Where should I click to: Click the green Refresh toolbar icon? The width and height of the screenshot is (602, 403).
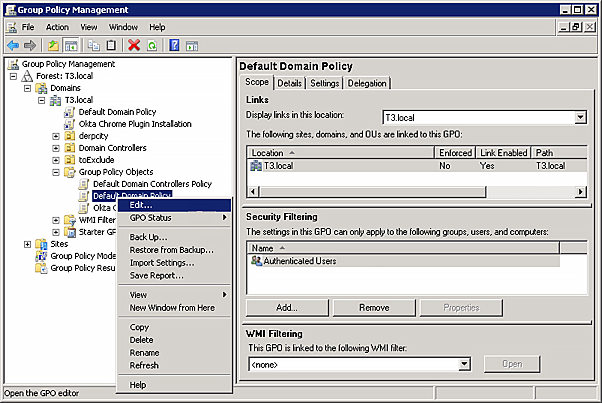click(151, 45)
